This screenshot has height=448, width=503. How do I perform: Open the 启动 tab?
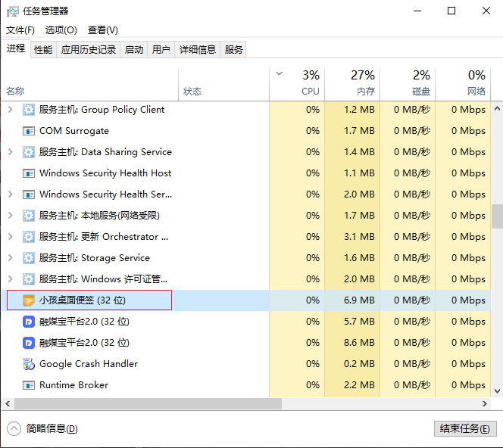pyautogui.click(x=134, y=50)
